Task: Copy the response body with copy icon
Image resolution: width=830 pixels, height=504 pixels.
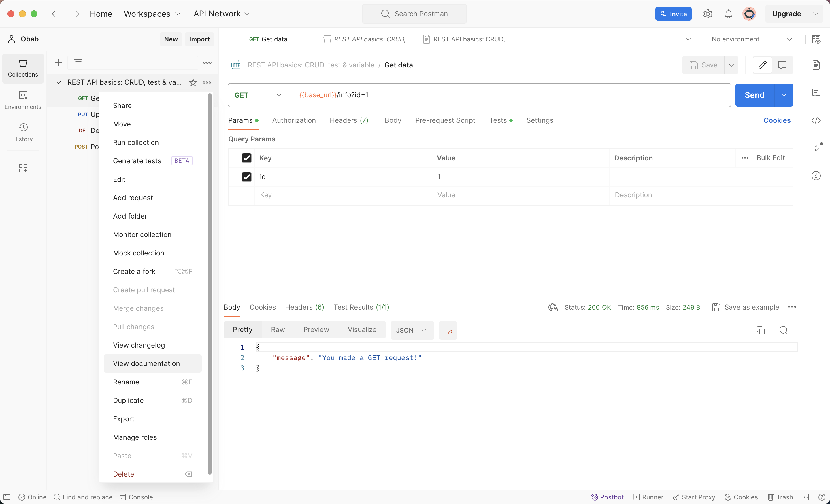Action: coord(761,330)
